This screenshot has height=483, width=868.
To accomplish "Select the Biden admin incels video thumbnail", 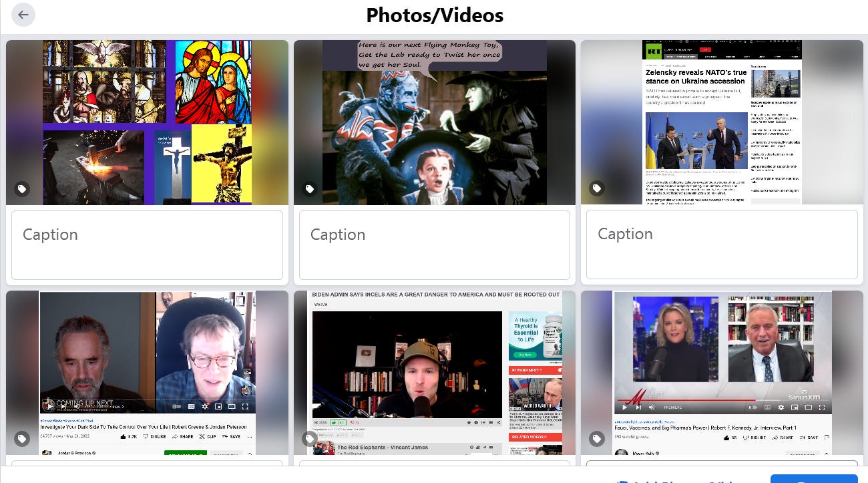I will point(435,373).
